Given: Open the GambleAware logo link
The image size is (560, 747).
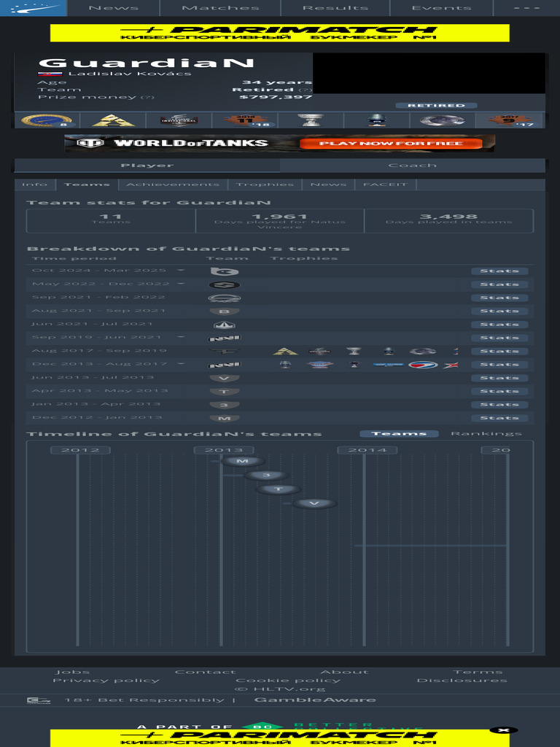Looking at the screenshot, I should coord(315,700).
